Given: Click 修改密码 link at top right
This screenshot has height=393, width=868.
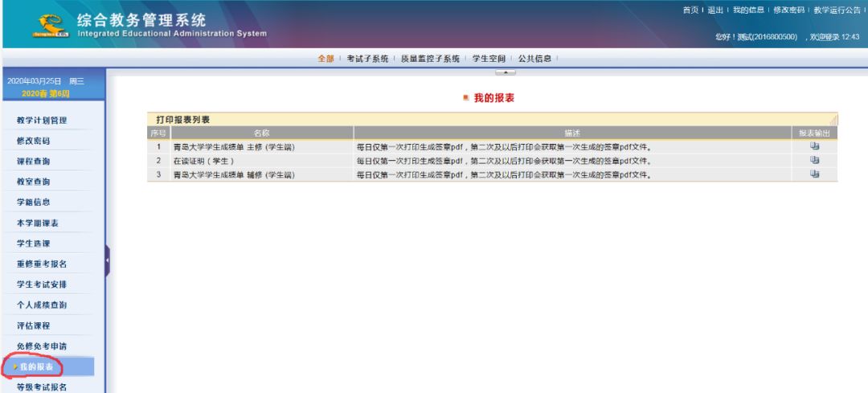Looking at the screenshot, I should (789, 10).
